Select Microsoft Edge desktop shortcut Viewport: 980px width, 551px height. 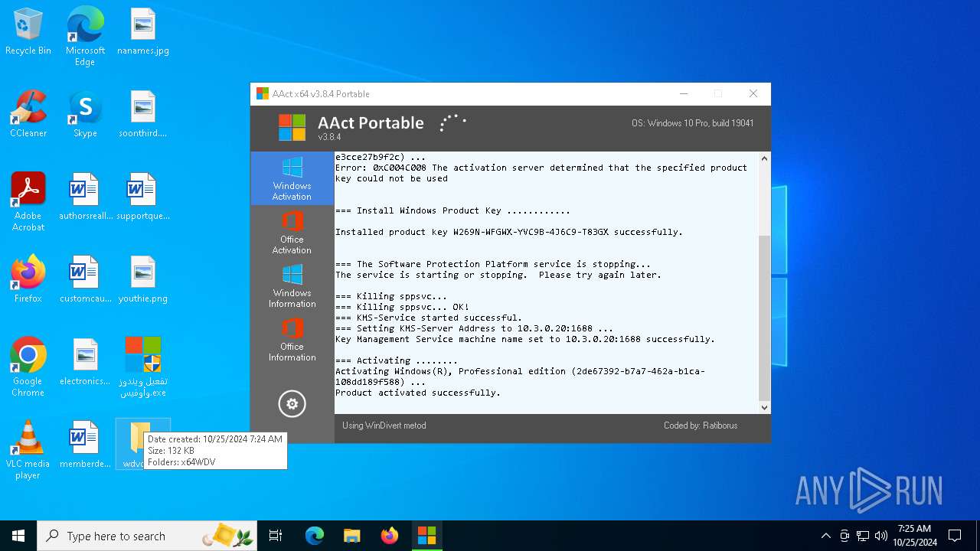click(x=85, y=36)
